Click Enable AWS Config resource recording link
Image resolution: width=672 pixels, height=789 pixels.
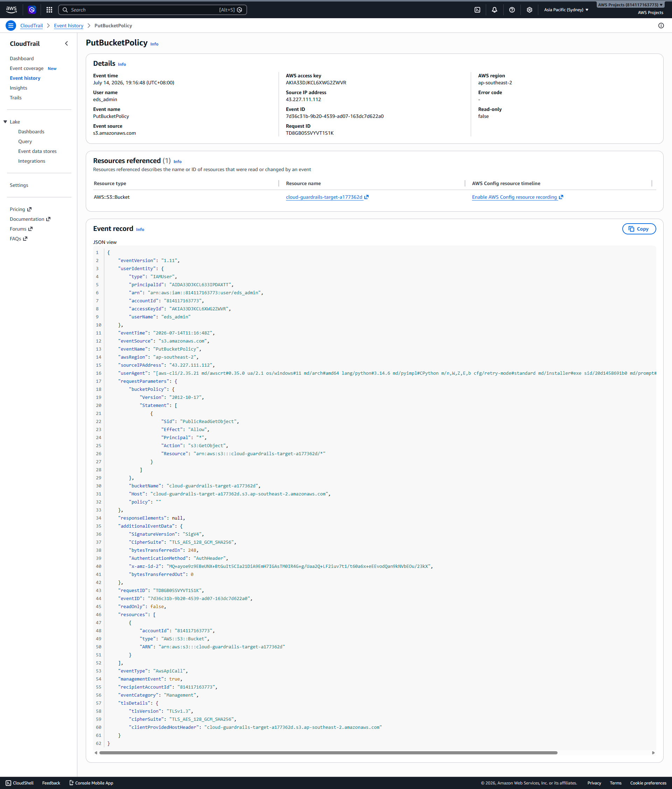pyautogui.click(x=517, y=197)
